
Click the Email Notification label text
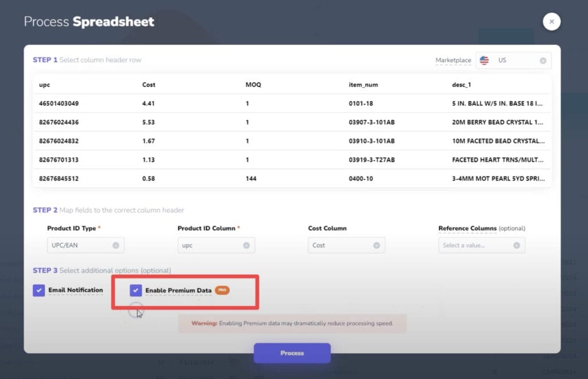76,291
